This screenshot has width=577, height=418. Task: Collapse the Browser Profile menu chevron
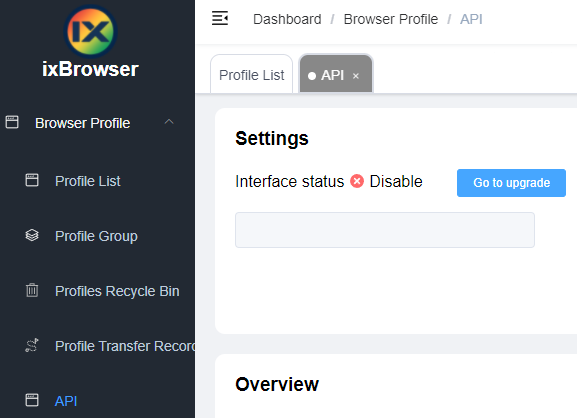pos(169,122)
